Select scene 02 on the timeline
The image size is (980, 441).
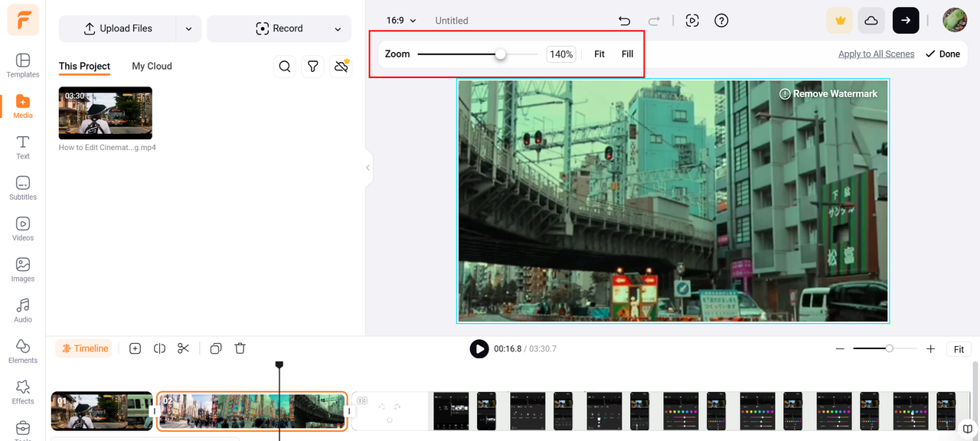pyautogui.click(x=252, y=411)
